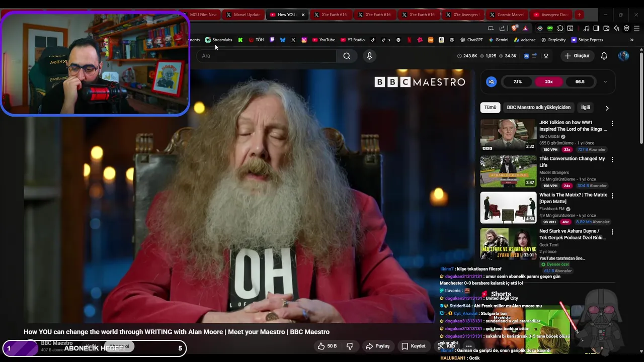Expand the extension stats dropdown arrow

tap(605, 81)
